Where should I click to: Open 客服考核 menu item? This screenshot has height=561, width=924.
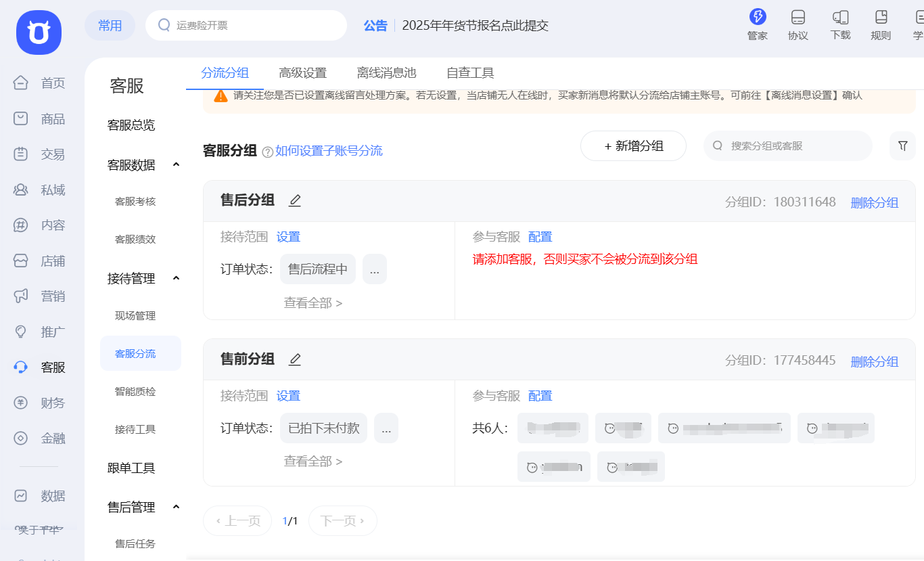(x=135, y=202)
